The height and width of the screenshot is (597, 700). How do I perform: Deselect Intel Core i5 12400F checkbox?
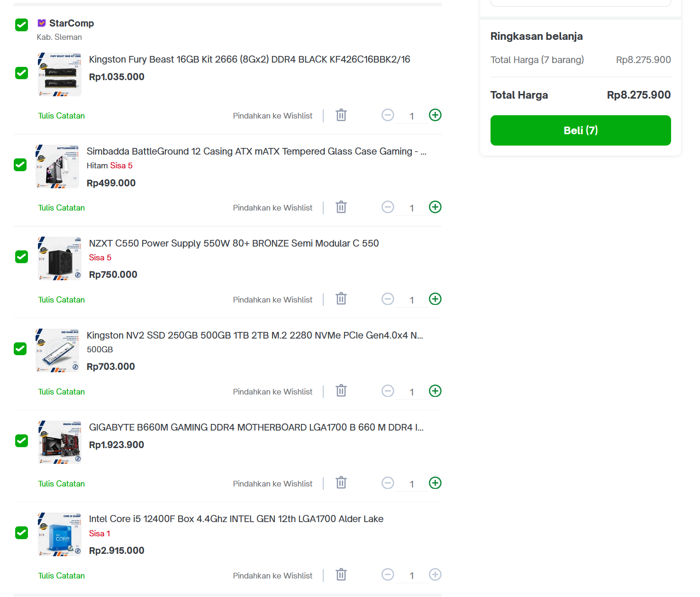[x=21, y=533]
